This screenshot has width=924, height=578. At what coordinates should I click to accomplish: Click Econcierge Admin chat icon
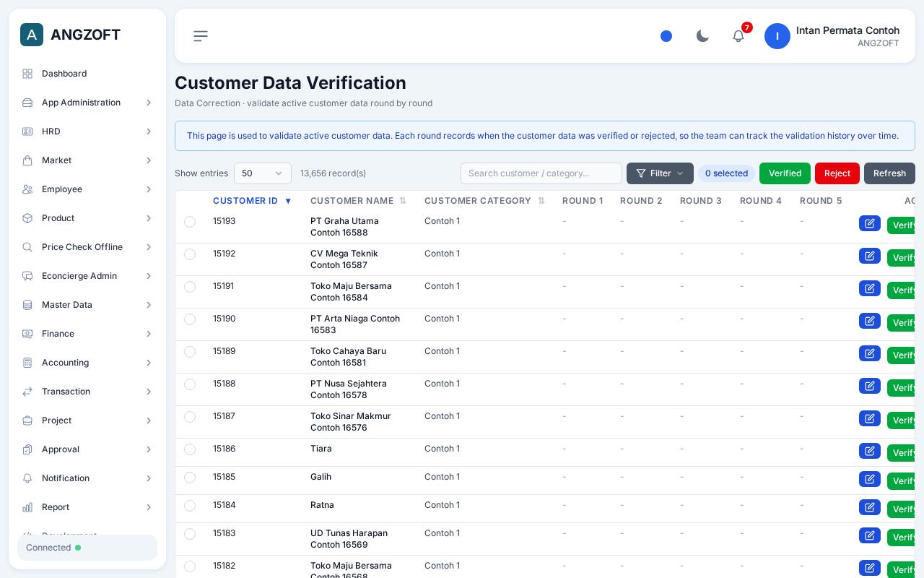pyautogui.click(x=27, y=276)
